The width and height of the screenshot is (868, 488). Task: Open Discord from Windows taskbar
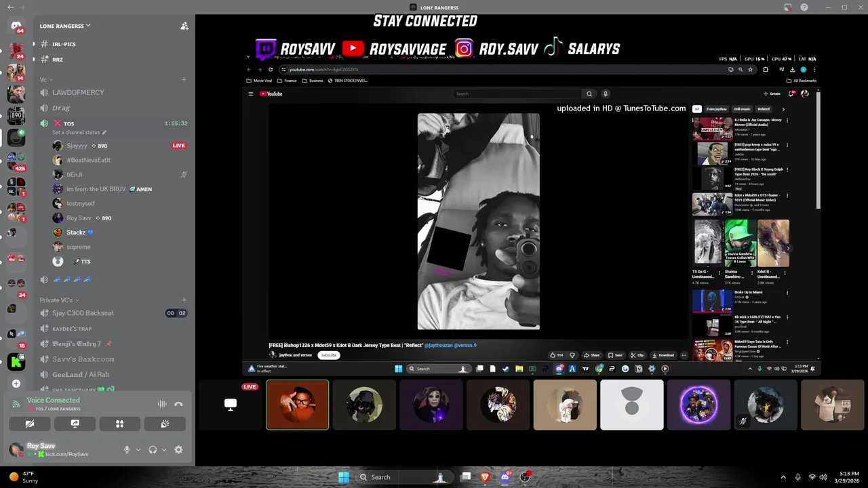pyautogui.click(x=505, y=477)
